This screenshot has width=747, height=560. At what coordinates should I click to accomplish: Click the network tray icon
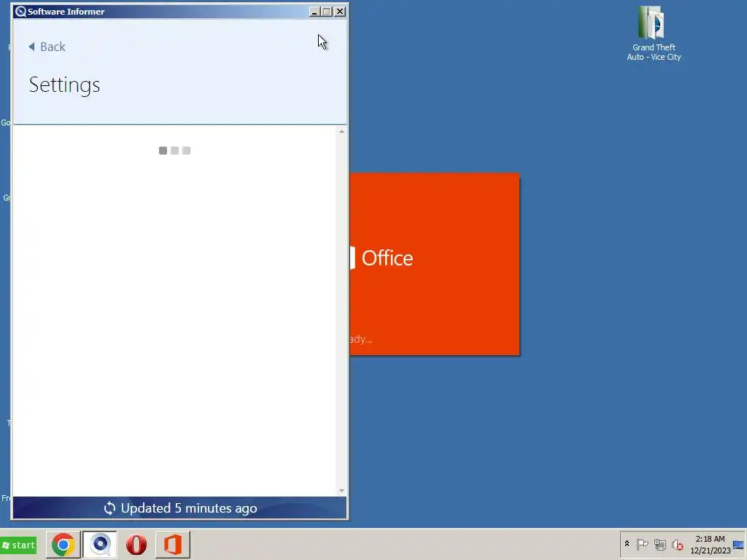(659, 544)
